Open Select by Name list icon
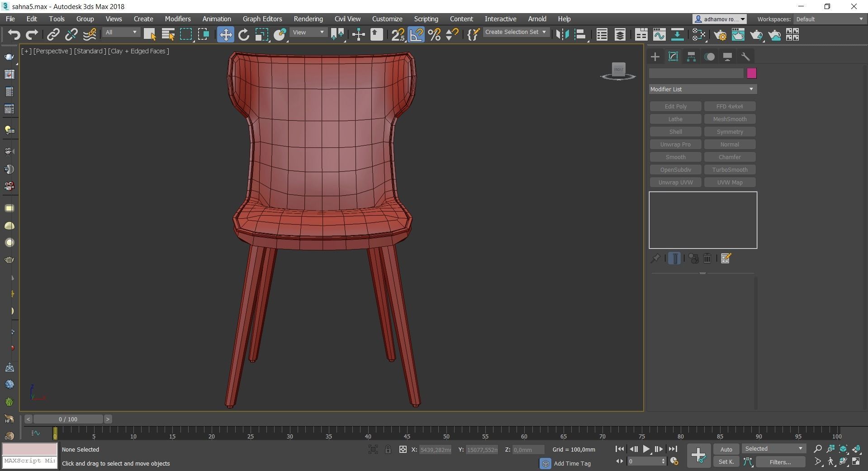The width and height of the screenshot is (868, 471). coord(168,34)
